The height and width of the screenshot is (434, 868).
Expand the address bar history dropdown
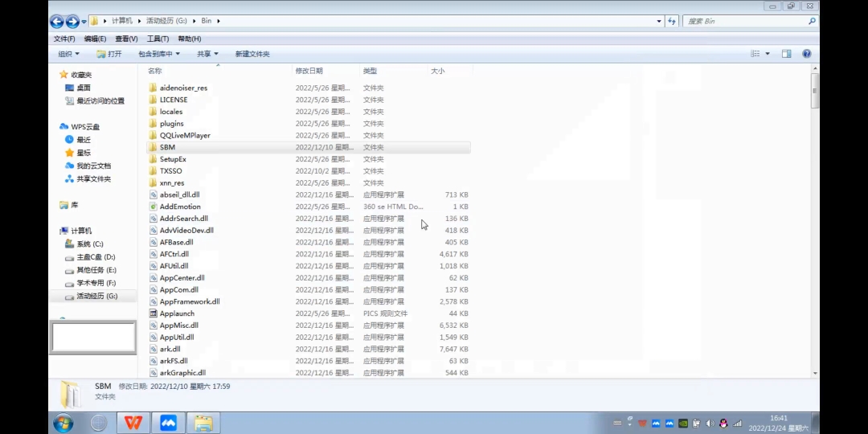coord(659,21)
